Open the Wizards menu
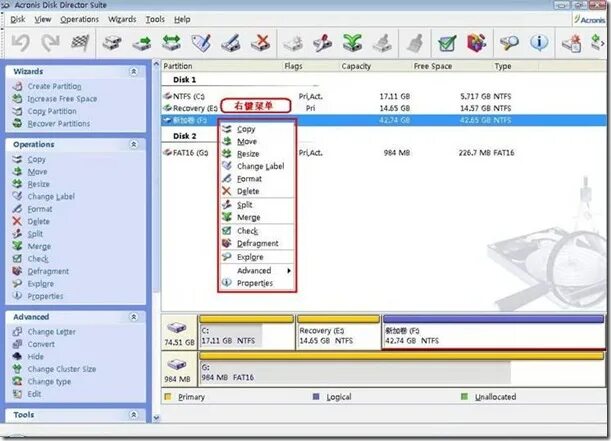 (x=122, y=19)
